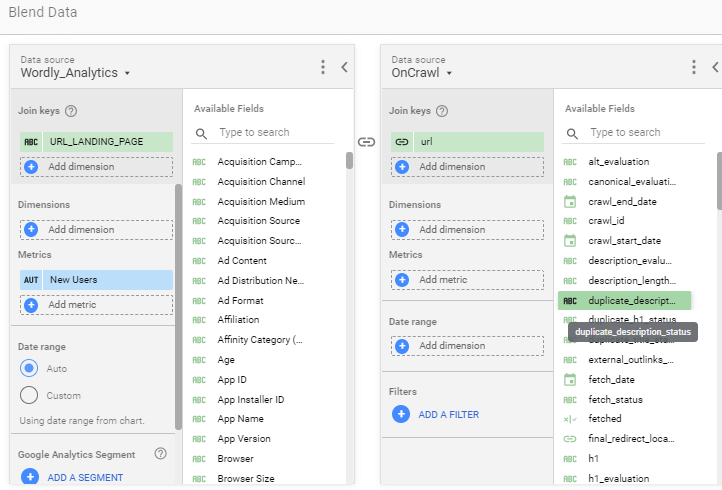Open Wordly_Analytics three-dot options menu
The width and height of the screenshot is (722, 490).
tap(323, 67)
